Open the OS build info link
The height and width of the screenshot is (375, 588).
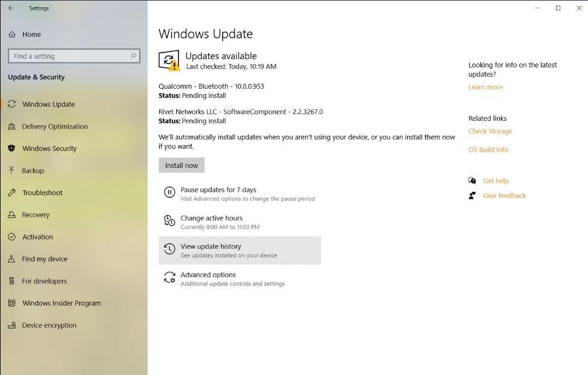[x=488, y=150]
